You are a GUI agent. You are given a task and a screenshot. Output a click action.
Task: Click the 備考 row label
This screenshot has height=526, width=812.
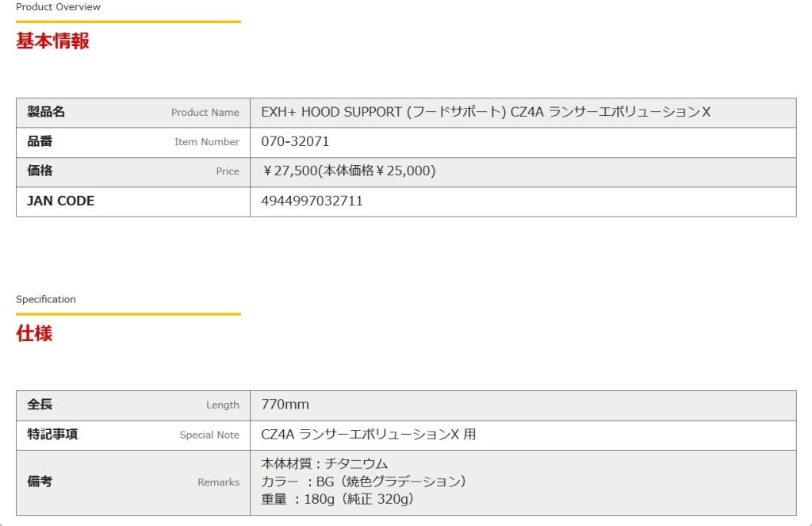point(40,482)
